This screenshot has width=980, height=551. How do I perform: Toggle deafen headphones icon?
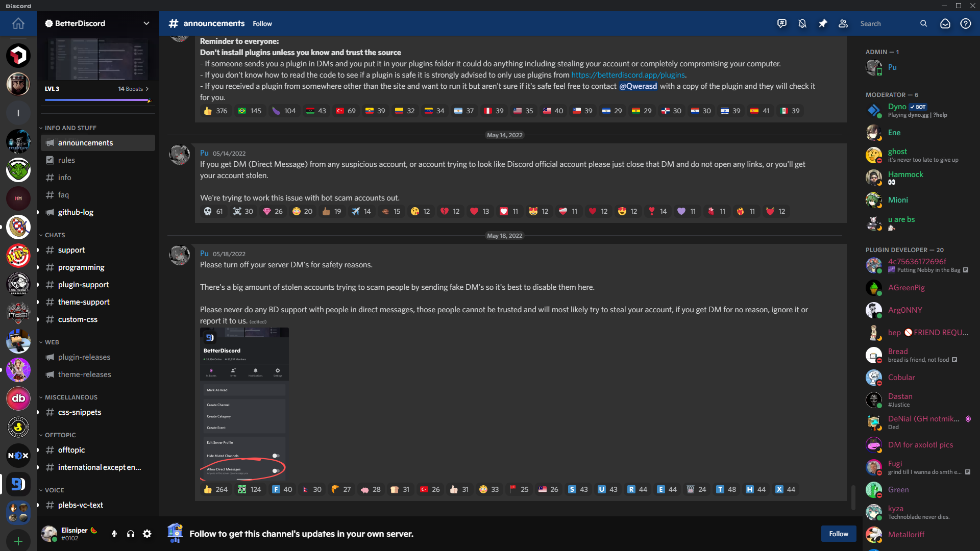point(131,534)
